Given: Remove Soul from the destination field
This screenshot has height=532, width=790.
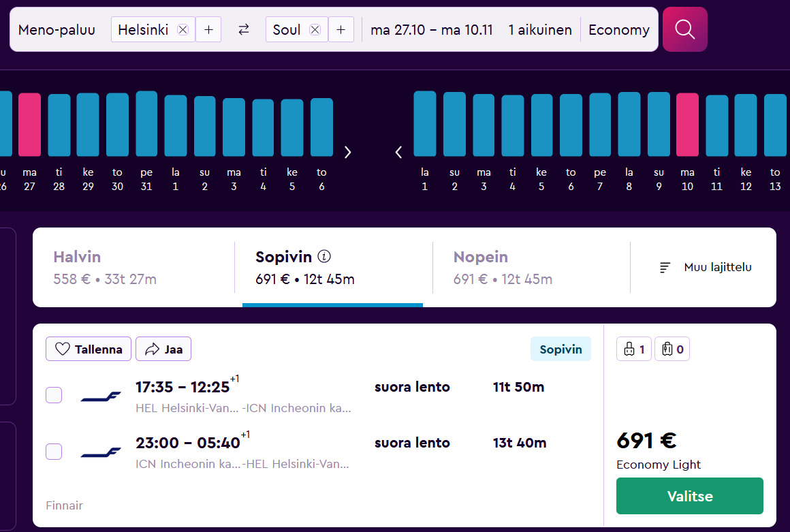Looking at the screenshot, I should (315, 29).
